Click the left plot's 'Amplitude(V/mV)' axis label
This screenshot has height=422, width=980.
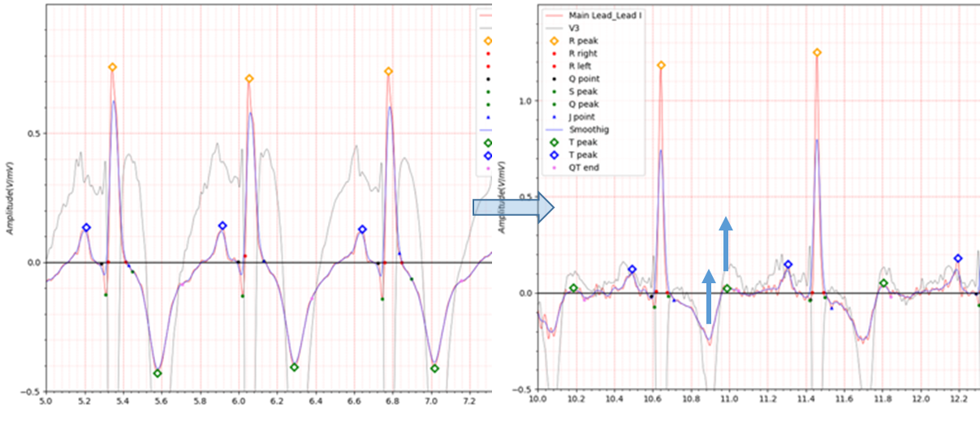point(10,199)
